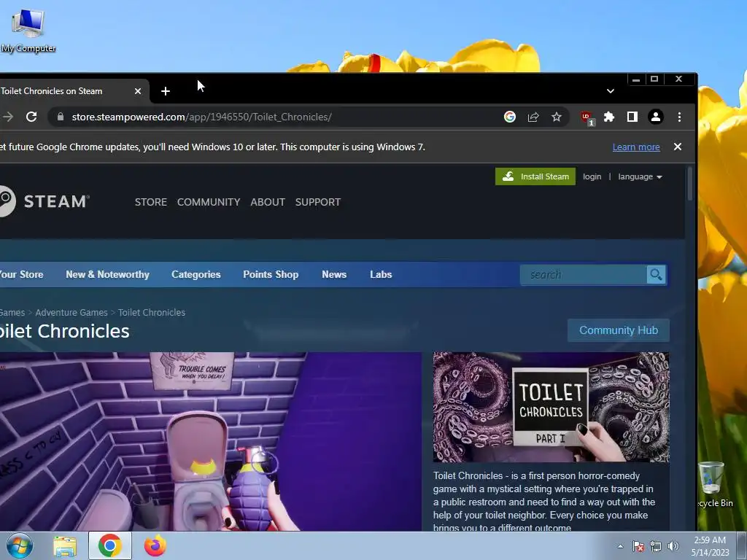
Task: Open the taskbar clock 2:59 AM
Action: (710, 546)
